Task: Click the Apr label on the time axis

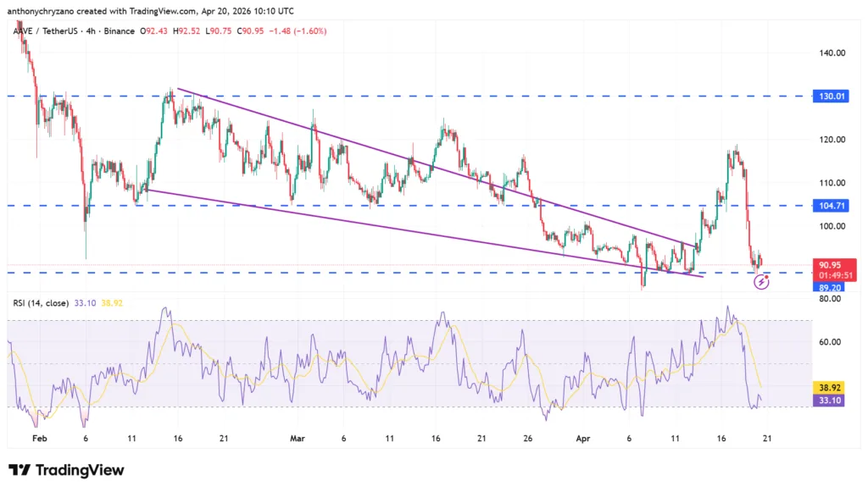Action: point(582,439)
